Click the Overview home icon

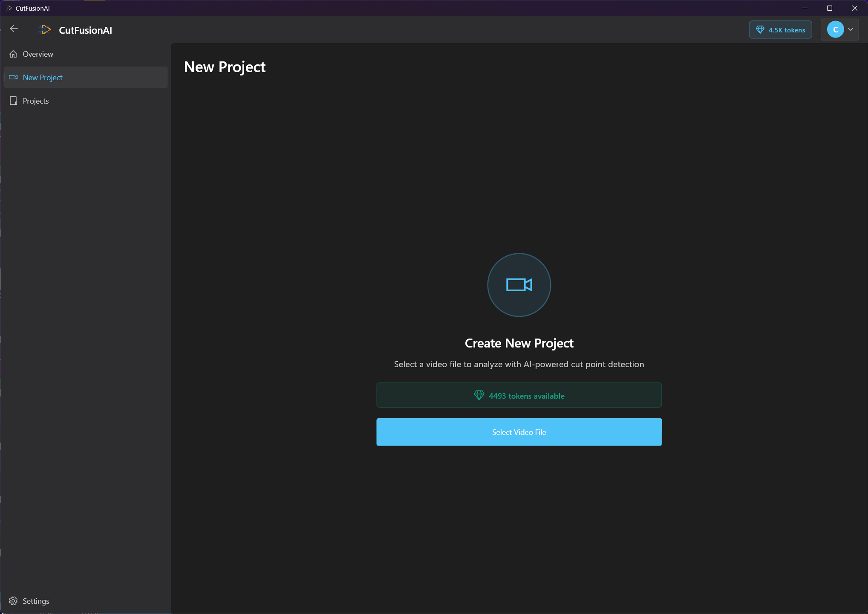[x=13, y=54]
